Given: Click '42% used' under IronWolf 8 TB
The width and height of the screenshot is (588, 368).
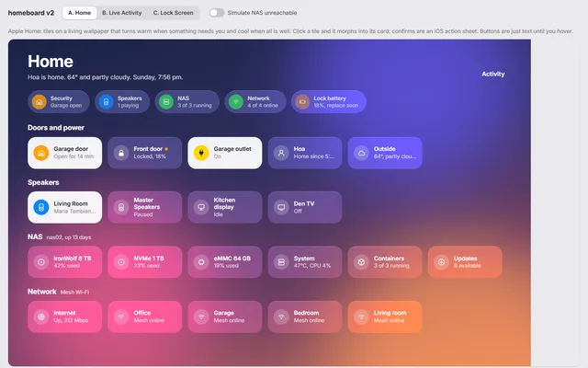Looking at the screenshot, I should pyautogui.click(x=67, y=266).
